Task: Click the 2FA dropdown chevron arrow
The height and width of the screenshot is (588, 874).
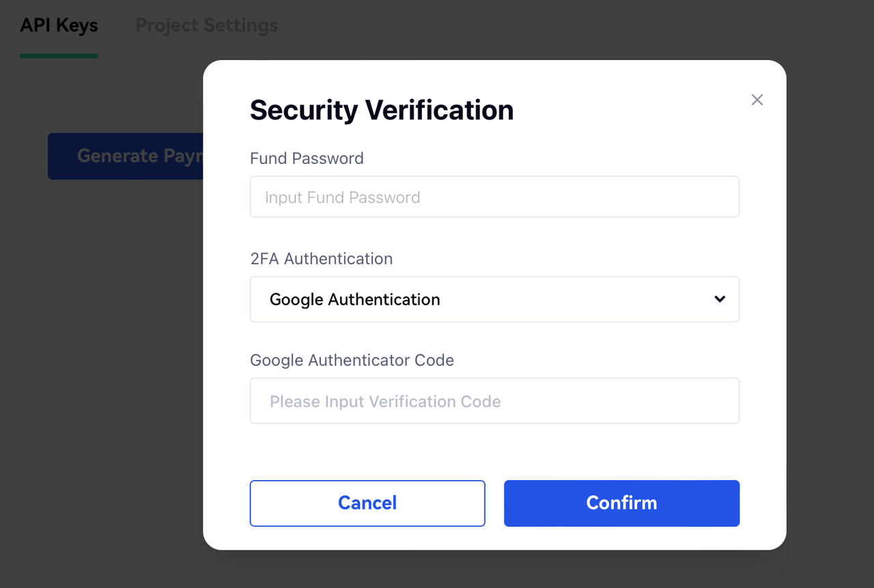Action: (x=720, y=299)
